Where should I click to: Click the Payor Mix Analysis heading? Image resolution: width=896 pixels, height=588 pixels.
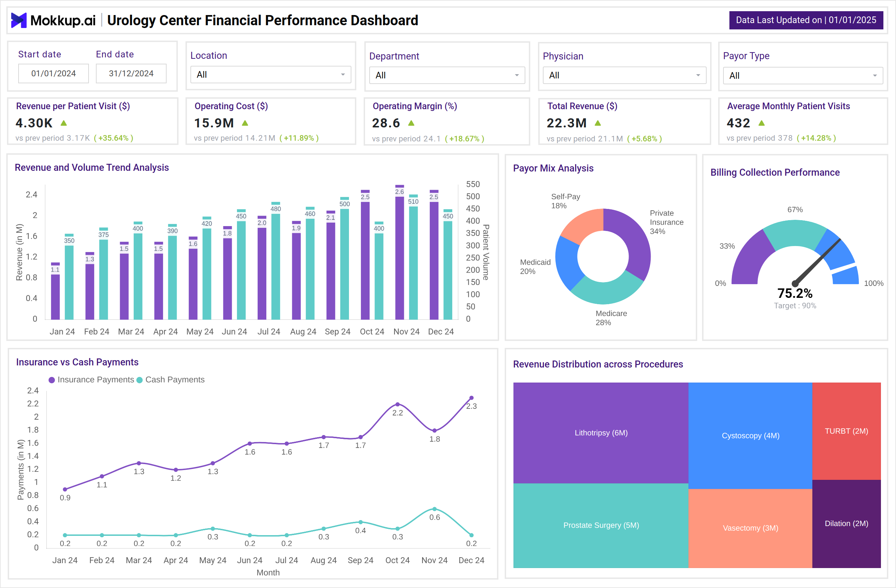[x=553, y=168]
